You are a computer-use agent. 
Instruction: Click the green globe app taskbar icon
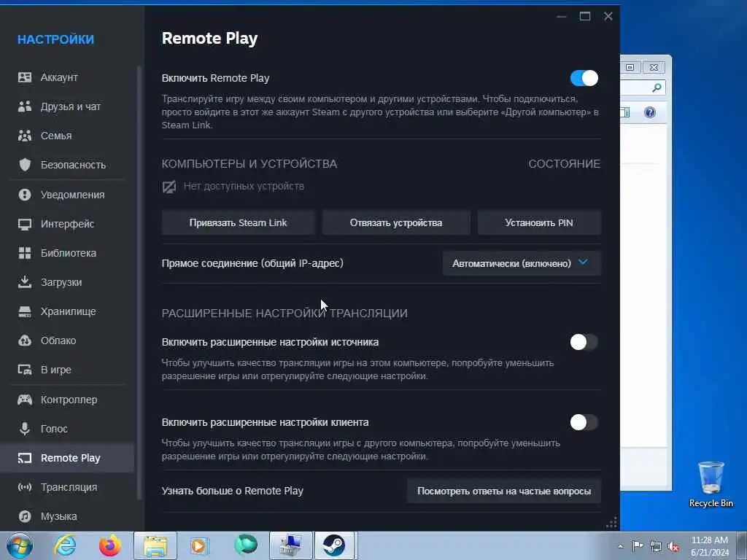(245, 545)
